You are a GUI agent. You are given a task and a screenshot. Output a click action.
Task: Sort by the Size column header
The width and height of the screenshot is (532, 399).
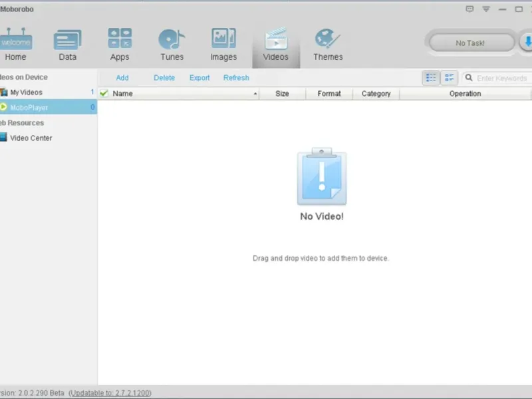point(282,94)
